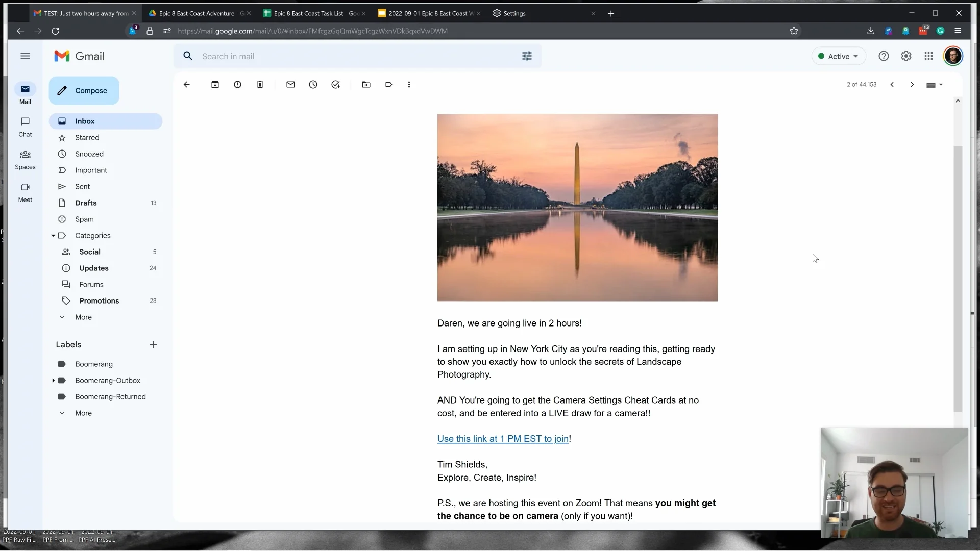Click the Washington Monument image

click(577, 208)
